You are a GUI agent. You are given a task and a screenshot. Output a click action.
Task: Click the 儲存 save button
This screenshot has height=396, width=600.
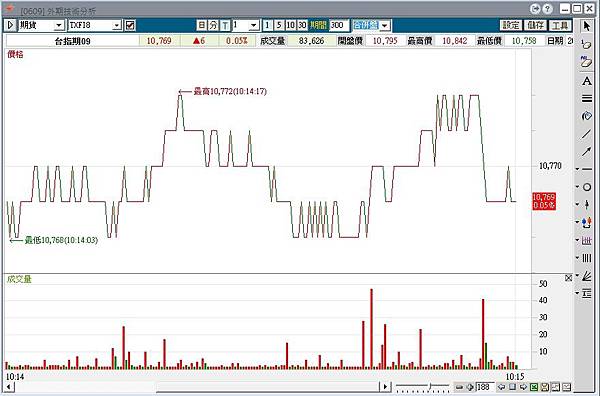[535, 25]
